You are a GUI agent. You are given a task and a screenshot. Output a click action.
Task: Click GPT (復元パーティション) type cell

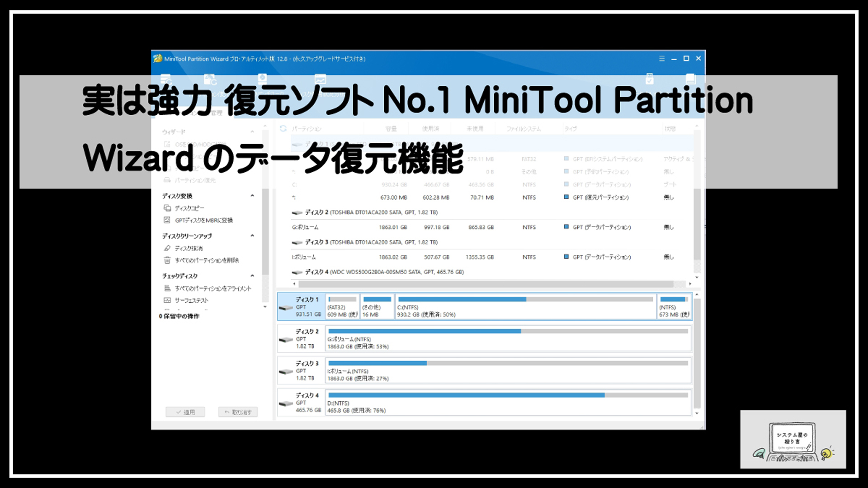tap(596, 197)
